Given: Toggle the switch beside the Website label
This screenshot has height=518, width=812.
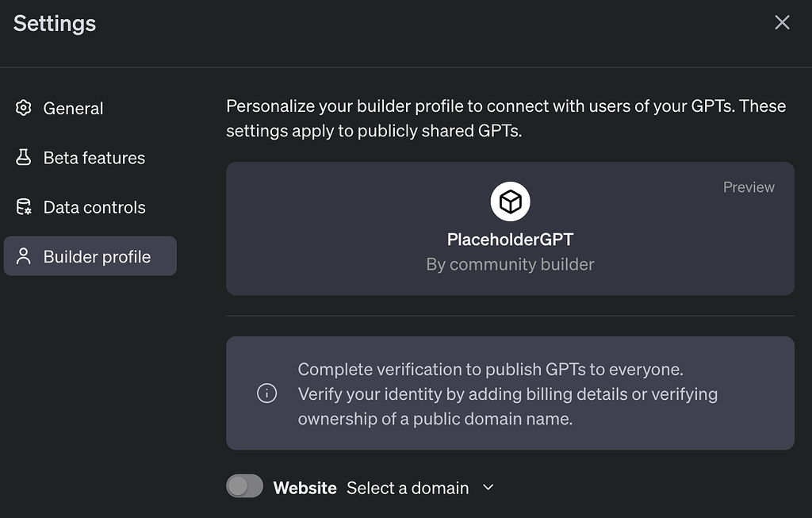Looking at the screenshot, I should [x=244, y=485].
